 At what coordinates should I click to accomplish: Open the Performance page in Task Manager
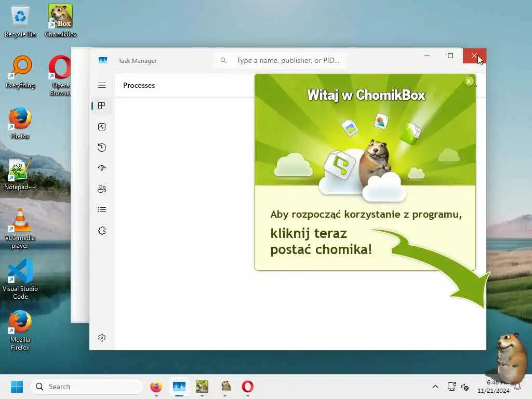(x=102, y=127)
